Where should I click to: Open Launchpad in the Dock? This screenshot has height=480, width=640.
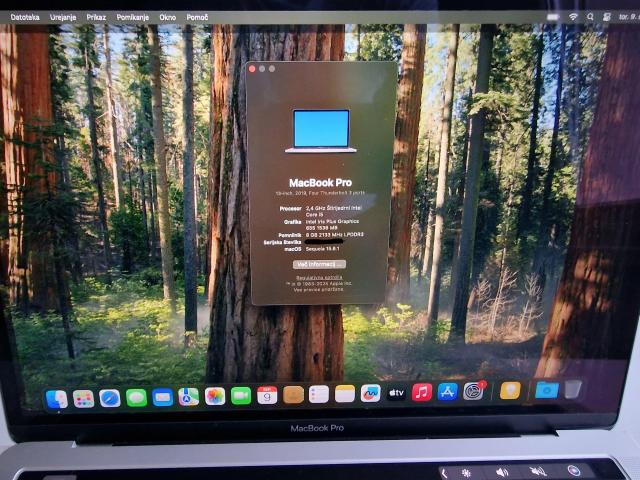[x=84, y=399]
